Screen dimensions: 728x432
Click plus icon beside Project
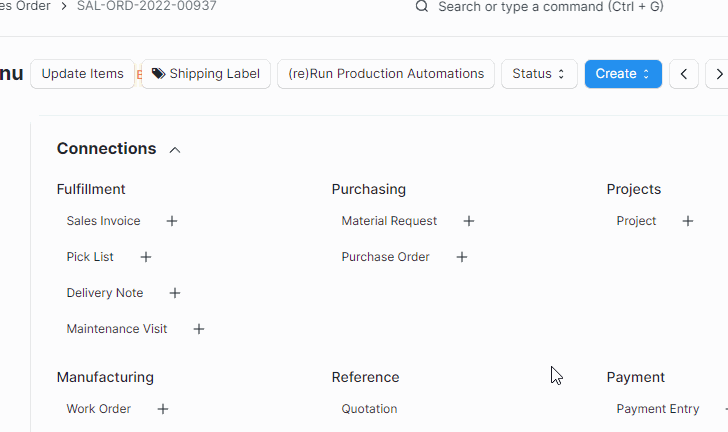688,221
